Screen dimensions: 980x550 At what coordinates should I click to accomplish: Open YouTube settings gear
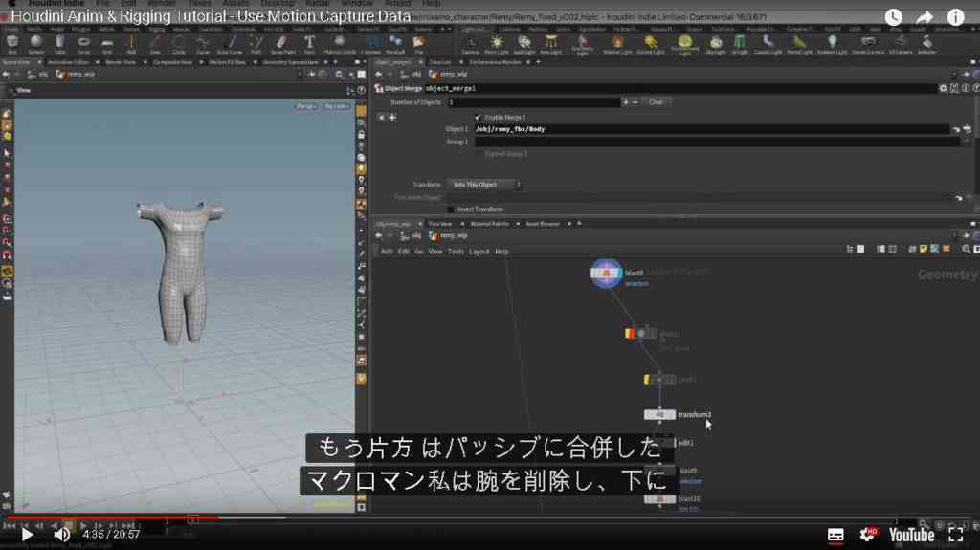(x=867, y=535)
